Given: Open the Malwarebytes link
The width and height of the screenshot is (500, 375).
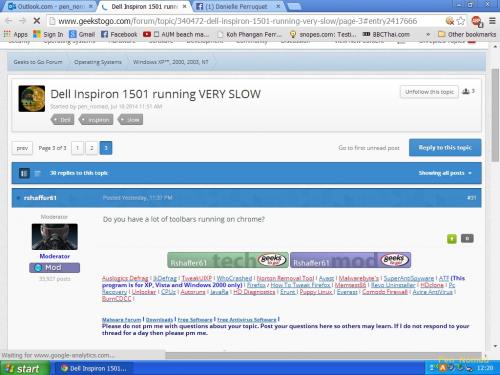Looking at the screenshot, I should tap(359, 278).
